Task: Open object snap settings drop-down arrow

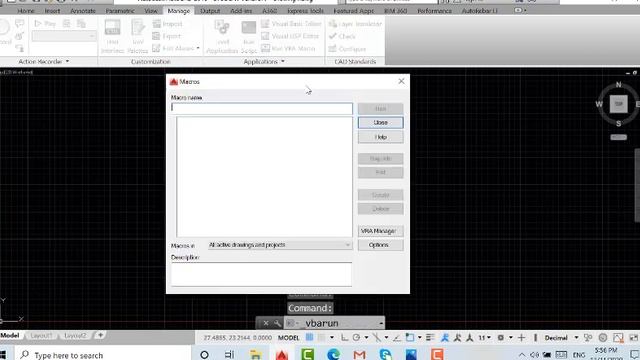Action: 420,338
